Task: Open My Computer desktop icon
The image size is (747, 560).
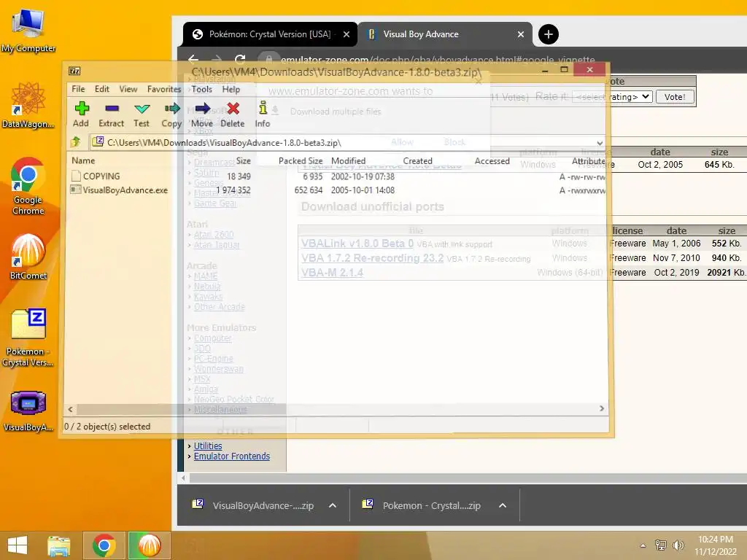Action: click(x=28, y=31)
